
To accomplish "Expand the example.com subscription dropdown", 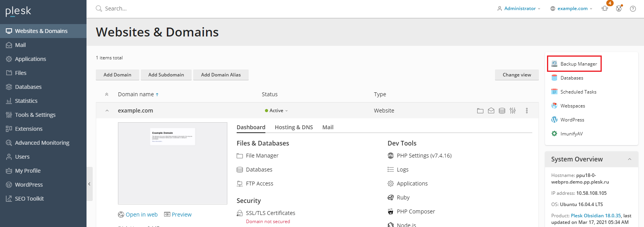I will (x=571, y=9).
